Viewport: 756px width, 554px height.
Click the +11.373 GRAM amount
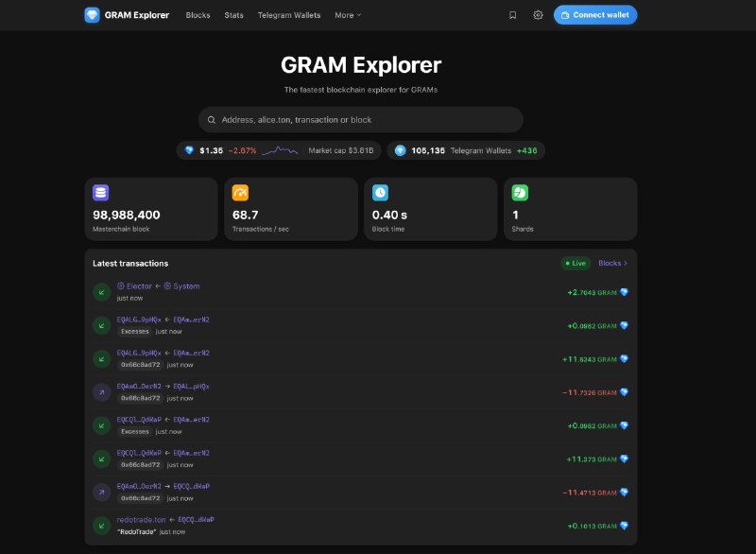(x=592, y=459)
